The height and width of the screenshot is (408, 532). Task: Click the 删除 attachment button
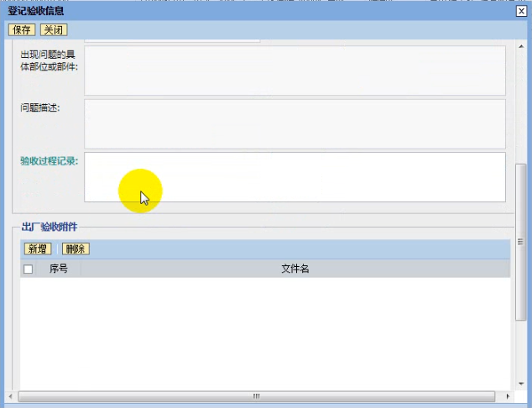[76, 248]
